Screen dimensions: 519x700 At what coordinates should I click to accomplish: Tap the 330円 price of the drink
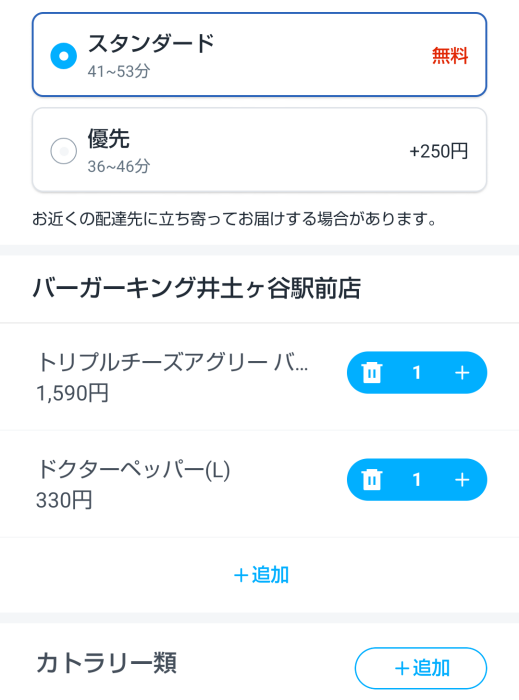tap(64, 500)
